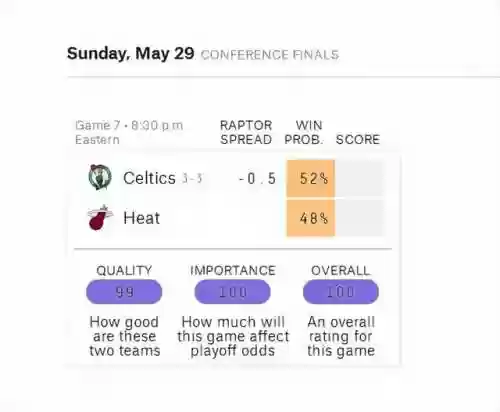Click the Game 7 8:30 p.m. Eastern text
Screen dimensions: 500x412
pyautogui.click(x=129, y=132)
